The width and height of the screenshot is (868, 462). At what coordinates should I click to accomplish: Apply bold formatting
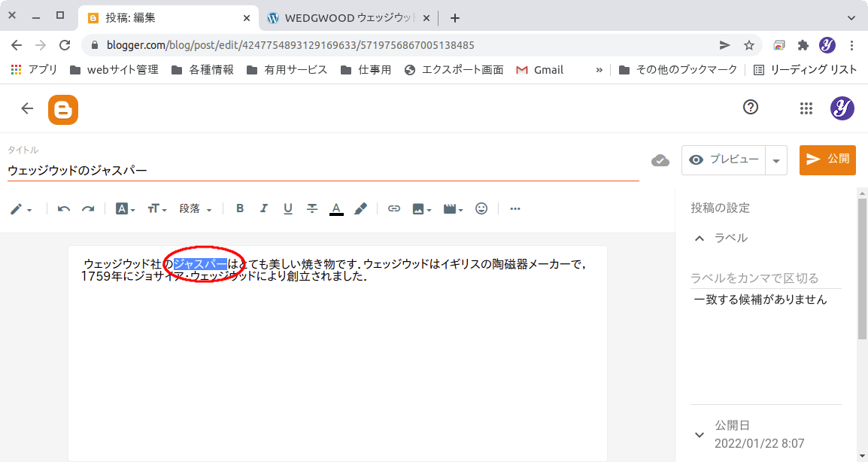(240, 208)
